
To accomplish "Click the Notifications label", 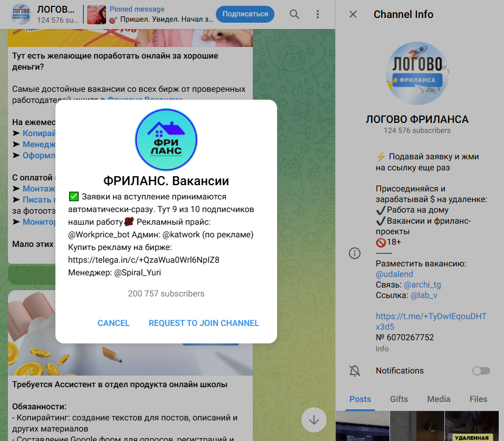I will 400,371.
